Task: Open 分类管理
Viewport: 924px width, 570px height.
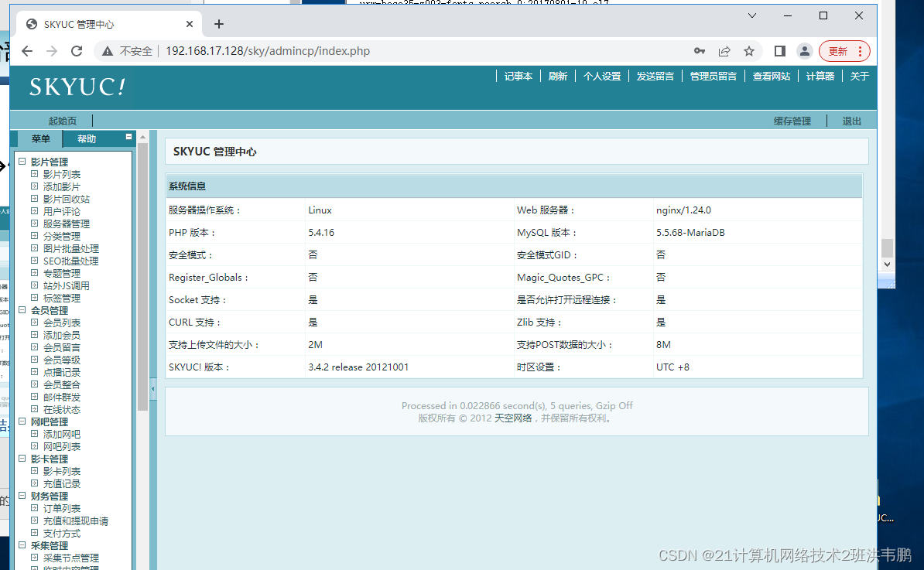Action: [x=62, y=236]
